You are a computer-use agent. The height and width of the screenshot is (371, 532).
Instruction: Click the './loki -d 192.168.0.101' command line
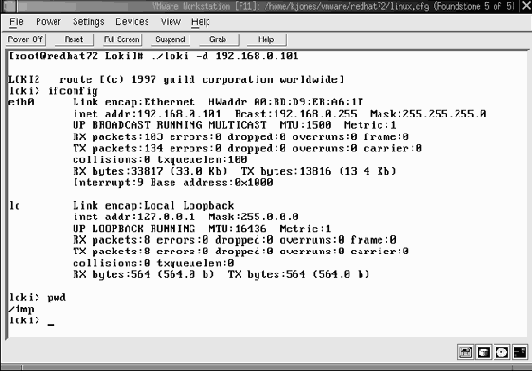[225, 56]
